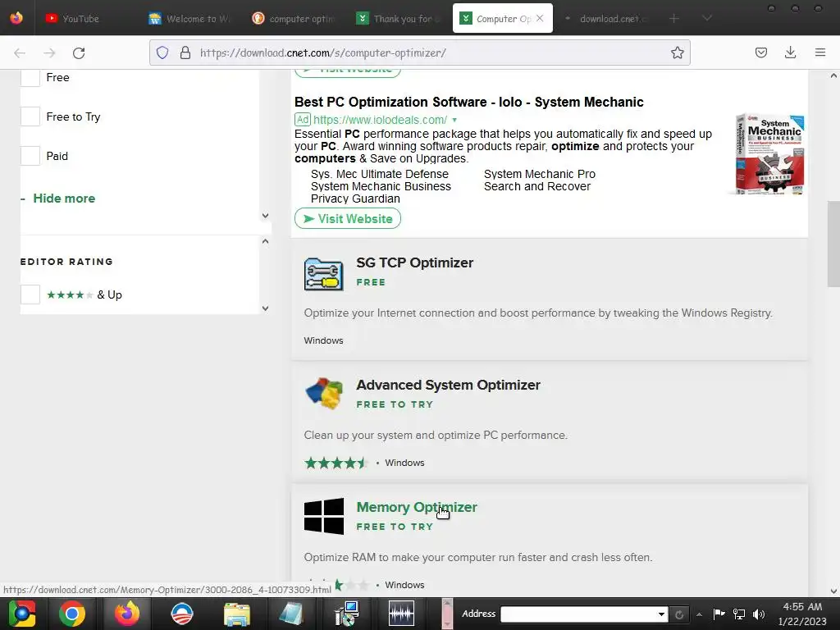Open Chrome from the taskbar
Viewport: 840px width, 630px height.
point(72,614)
